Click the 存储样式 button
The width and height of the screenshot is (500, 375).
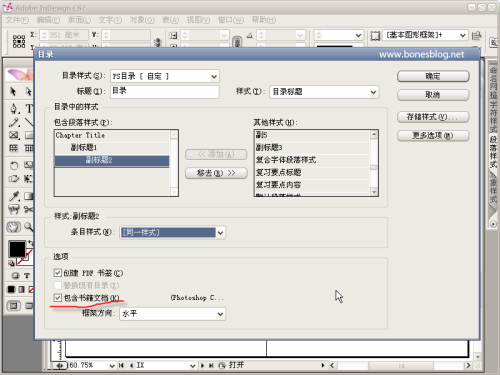coord(433,117)
